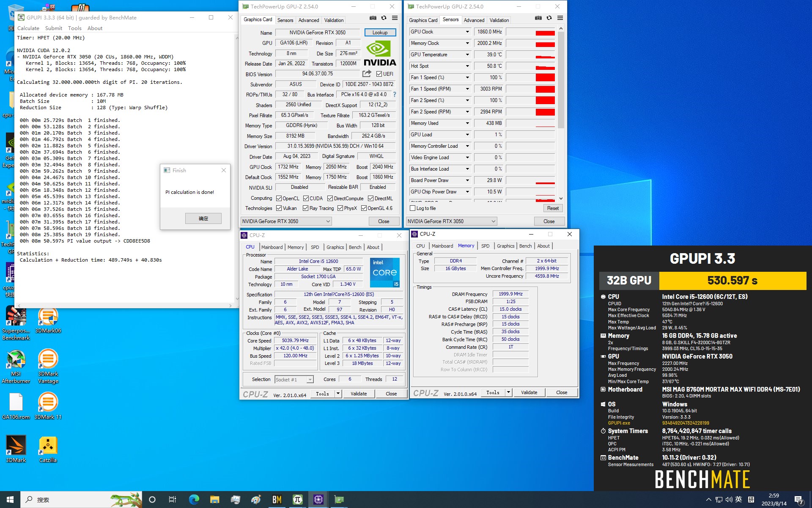This screenshot has width=812, height=508.
Task: Open the 3DMark Vantage desktop shortcut
Action: (x=48, y=366)
